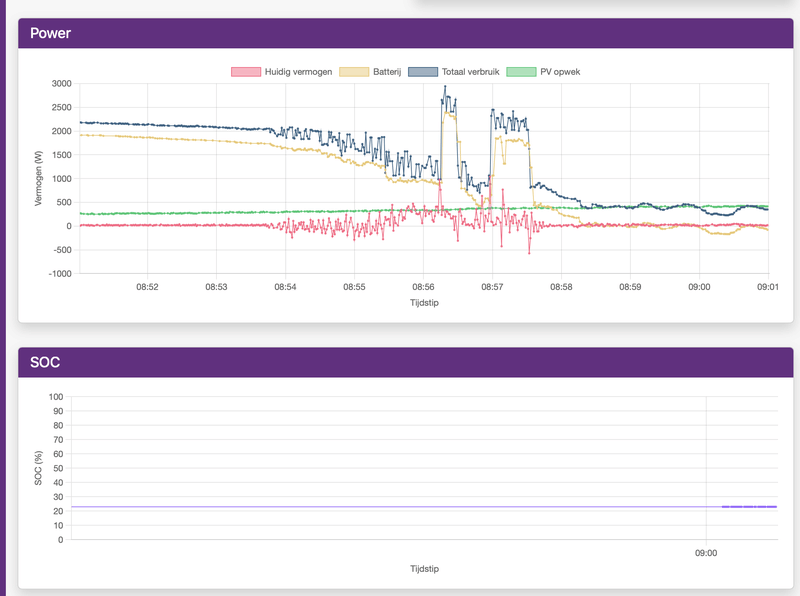This screenshot has height=596, width=800.
Task: Click the 2500 value on the Power y-axis
Action: pos(62,107)
